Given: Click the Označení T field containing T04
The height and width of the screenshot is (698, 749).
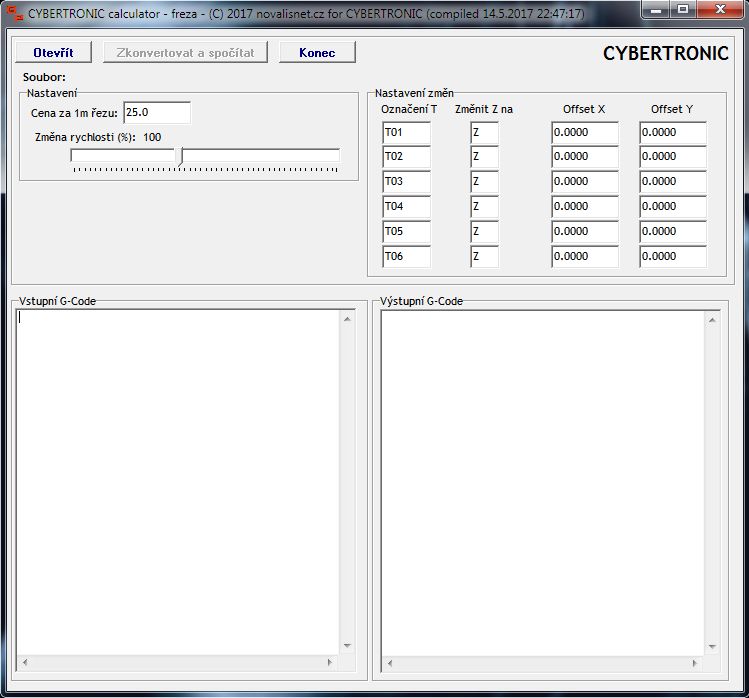Looking at the screenshot, I should click(x=407, y=206).
